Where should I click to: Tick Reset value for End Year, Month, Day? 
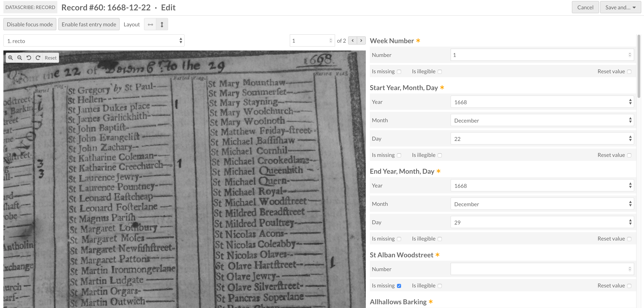point(629,239)
